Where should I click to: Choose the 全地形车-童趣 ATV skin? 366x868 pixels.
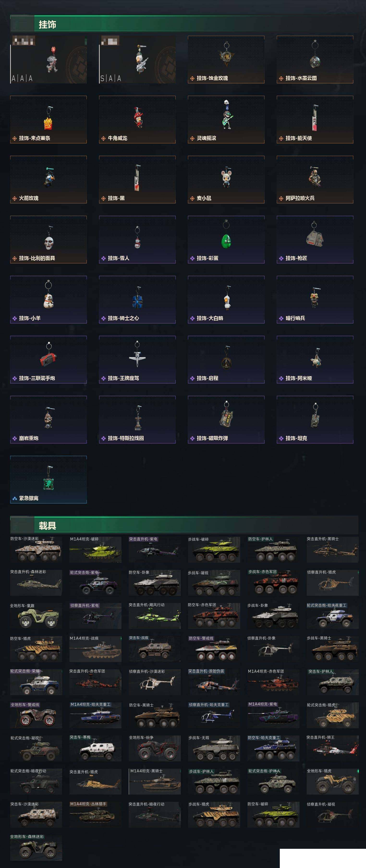click(x=36, y=616)
